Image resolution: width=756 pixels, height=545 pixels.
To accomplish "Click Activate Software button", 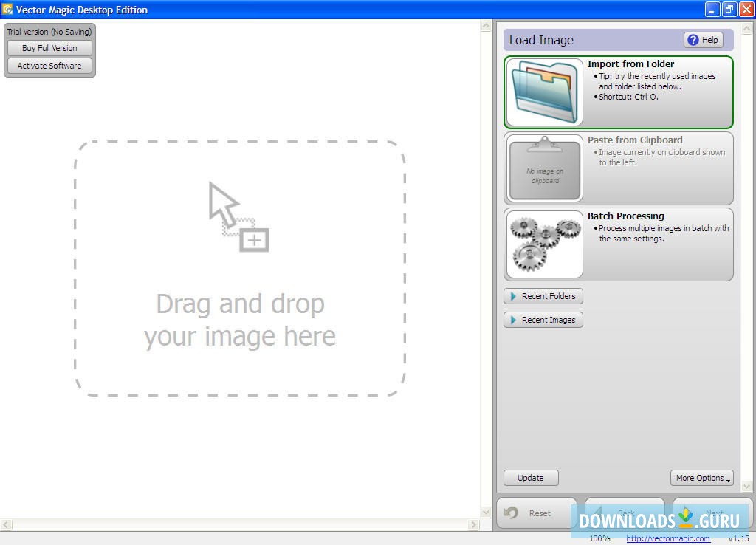I will point(49,66).
